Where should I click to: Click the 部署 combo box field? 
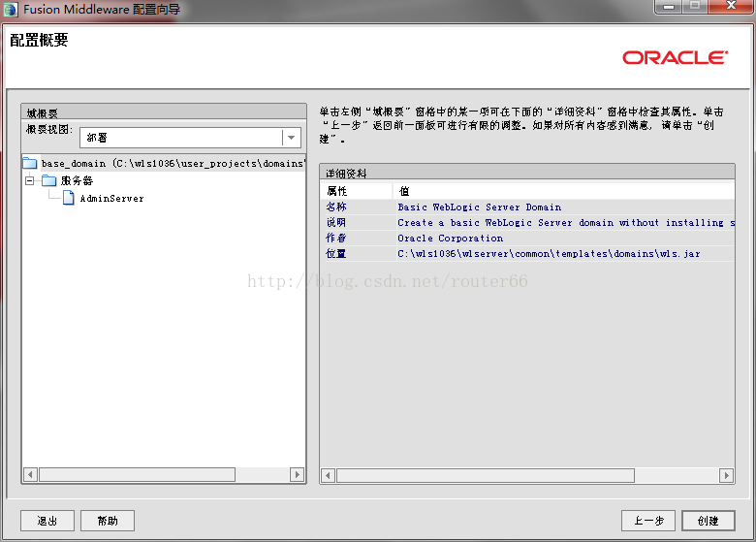coord(190,138)
